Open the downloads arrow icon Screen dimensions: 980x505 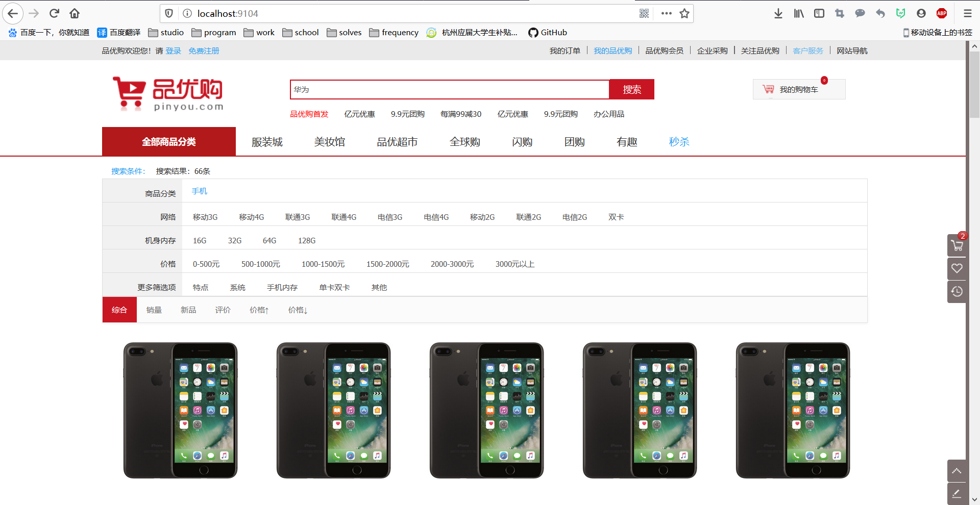pyautogui.click(x=778, y=13)
